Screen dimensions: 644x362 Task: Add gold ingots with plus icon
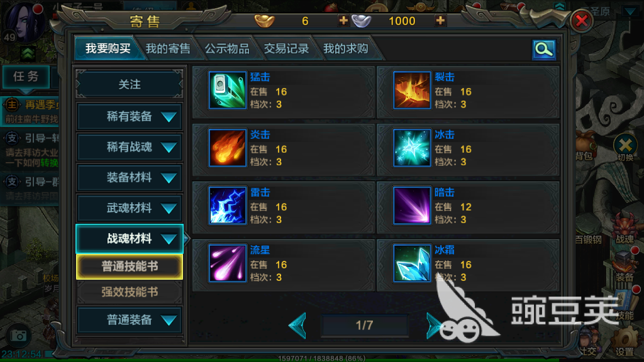pos(343,20)
